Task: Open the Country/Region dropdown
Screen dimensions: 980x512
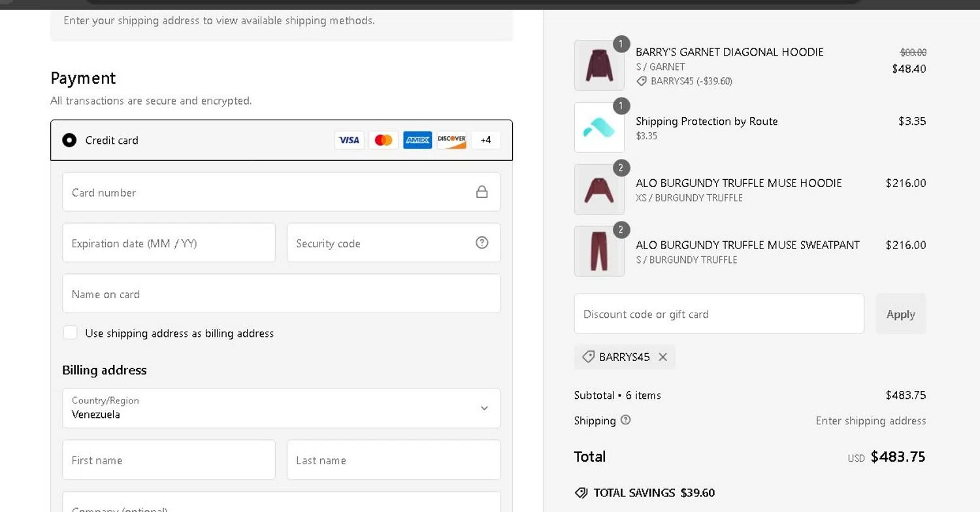Action: click(x=281, y=408)
